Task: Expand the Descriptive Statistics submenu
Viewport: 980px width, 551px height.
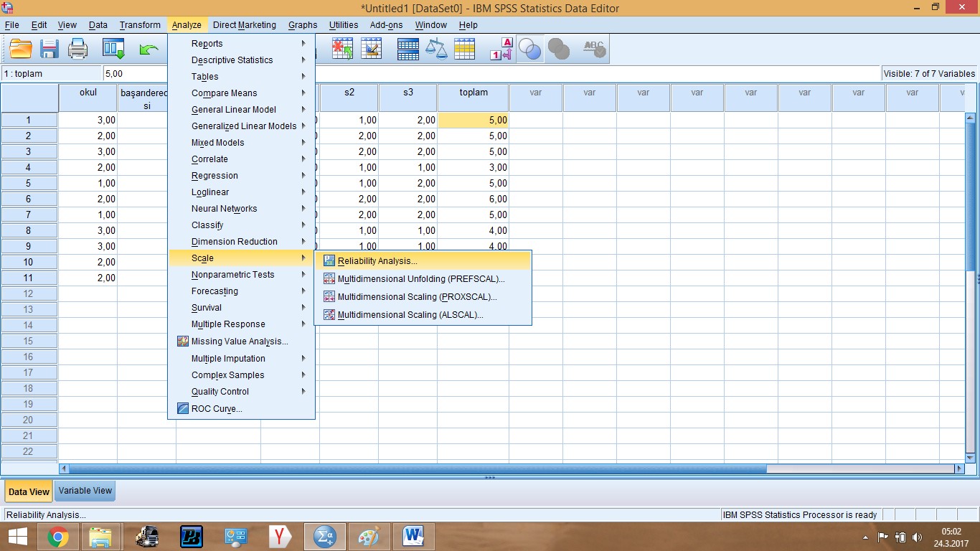Action: pyautogui.click(x=241, y=60)
